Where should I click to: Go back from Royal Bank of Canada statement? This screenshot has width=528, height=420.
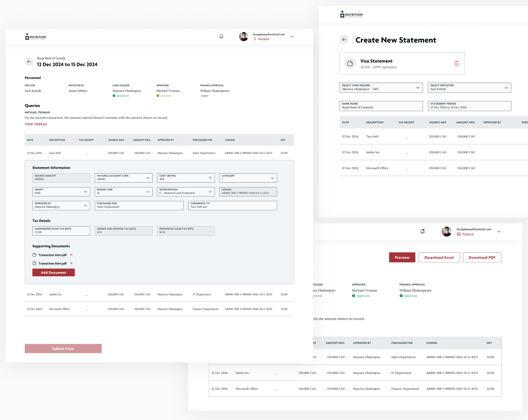click(29, 61)
